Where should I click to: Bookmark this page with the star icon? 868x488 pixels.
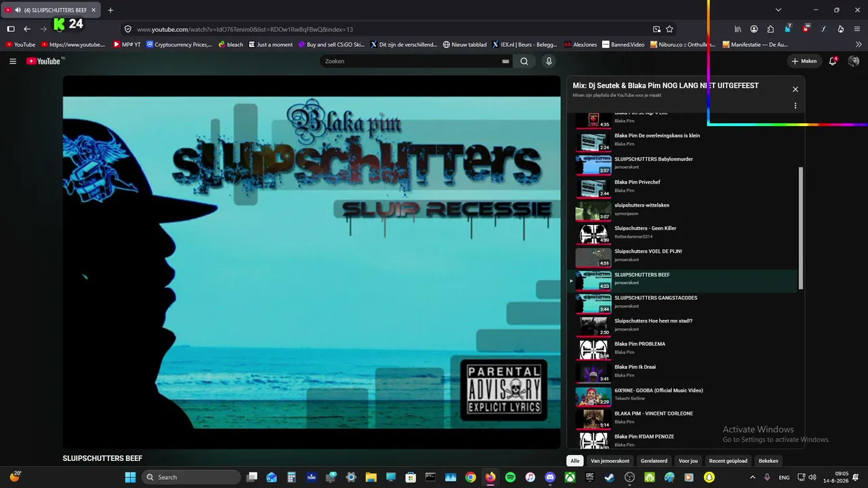pyautogui.click(x=669, y=29)
